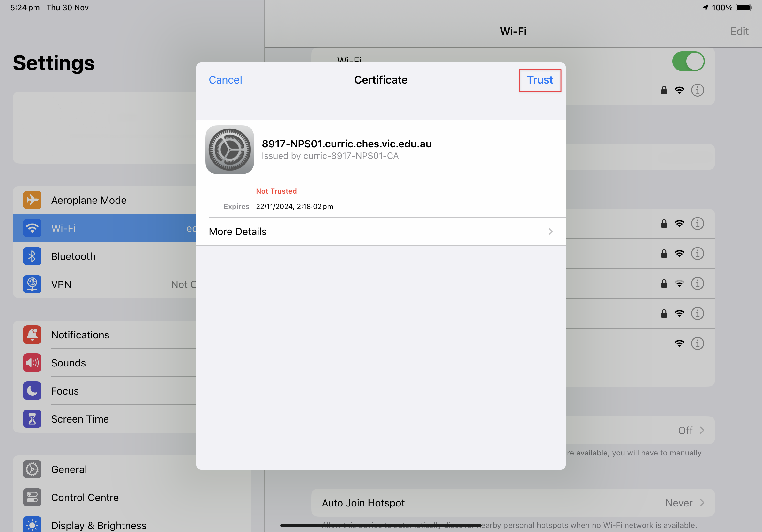Viewport: 762px width, 532px height.
Task: Cancel the certificate dialog
Action: coord(225,80)
